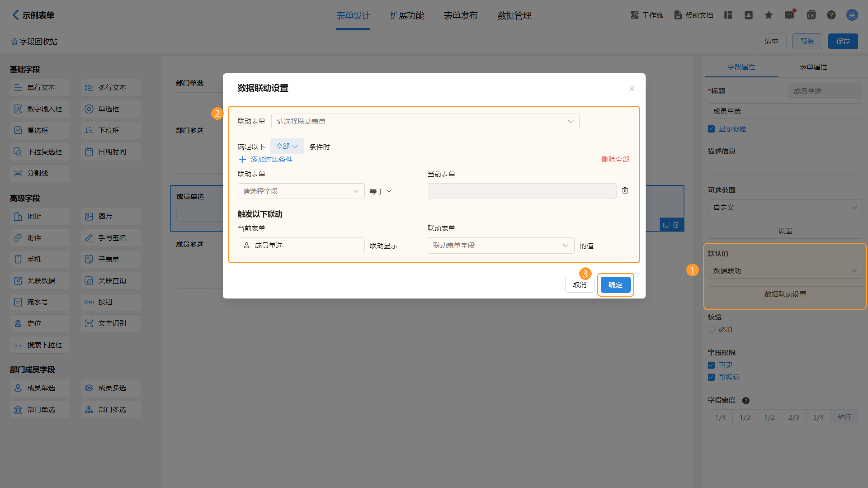Screen dimensions: 868x488
Task: Select the 单选框 field
Action: [x=111, y=109]
